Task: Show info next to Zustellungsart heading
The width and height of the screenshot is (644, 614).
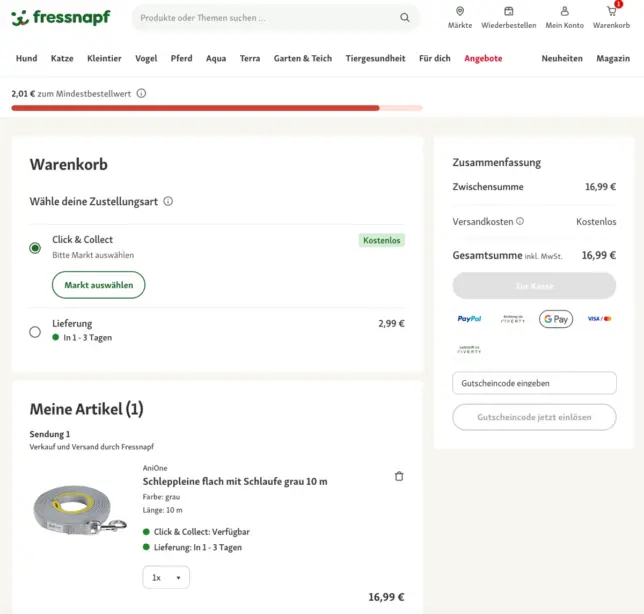Action: click(x=168, y=201)
